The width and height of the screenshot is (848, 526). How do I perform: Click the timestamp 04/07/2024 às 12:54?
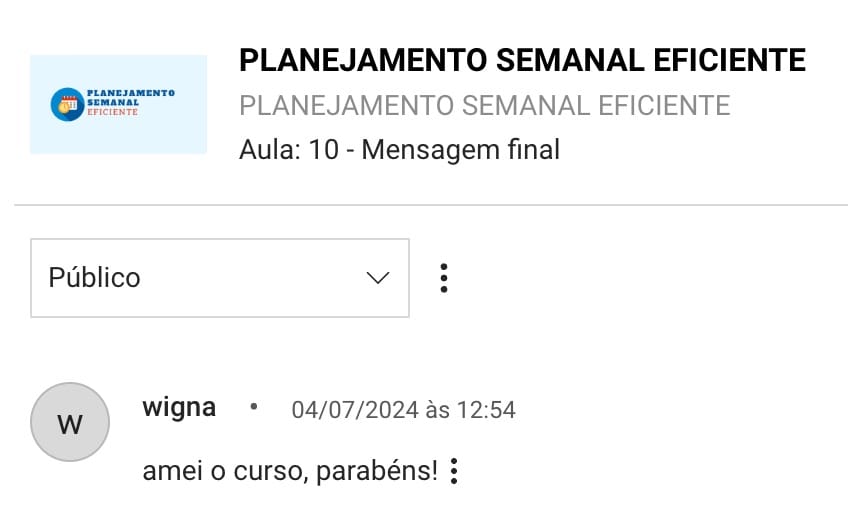pyautogui.click(x=403, y=410)
